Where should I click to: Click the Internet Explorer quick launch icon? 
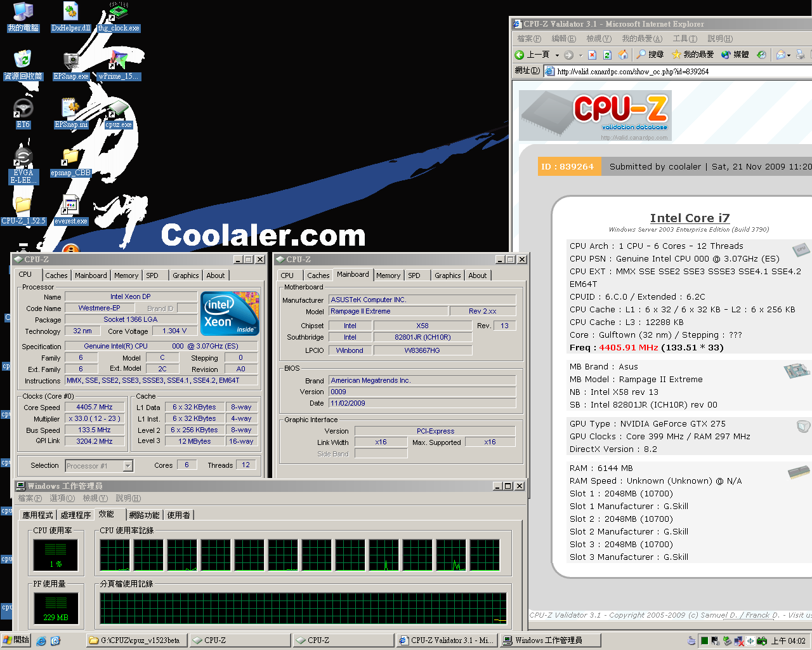tap(41, 641)
